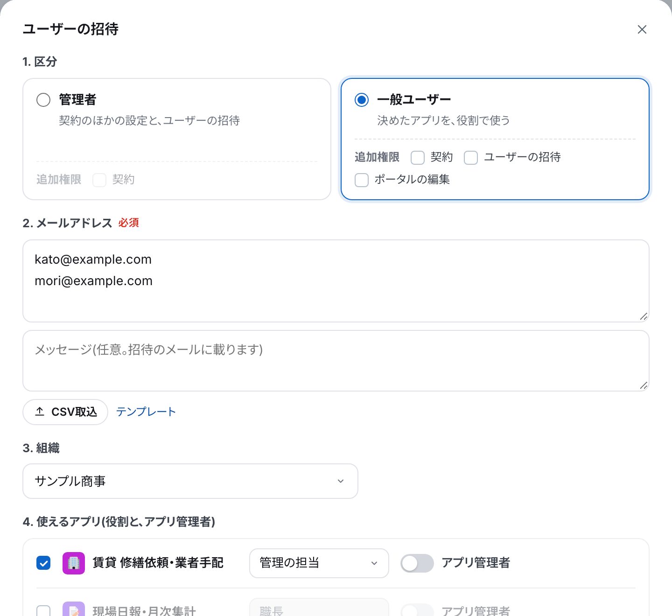This screenshot has width=672, height=616.
Task: Click the 必須 required label
Action: click(128, 223)
